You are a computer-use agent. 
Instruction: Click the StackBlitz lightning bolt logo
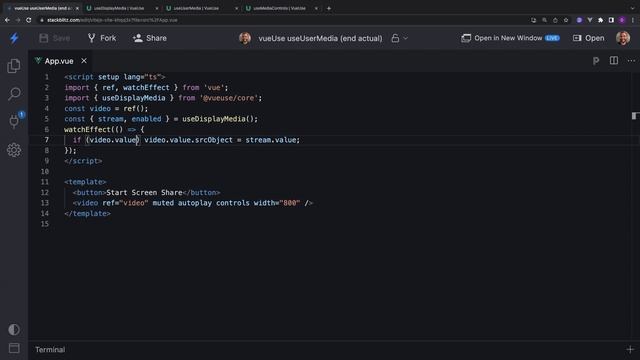[x=14, y=38]
